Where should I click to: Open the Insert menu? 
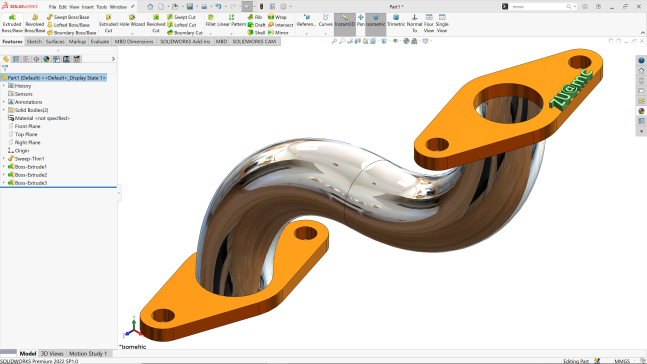pyautogui.click(x=87, y=7)
